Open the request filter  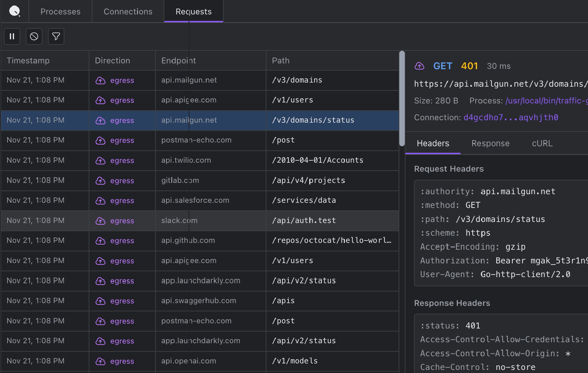click(56, 36)
